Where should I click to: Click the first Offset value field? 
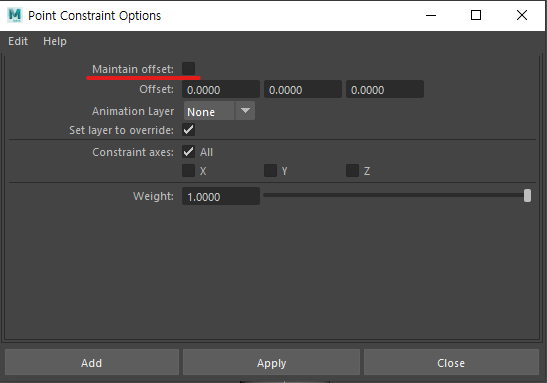(x=221, y=89)
